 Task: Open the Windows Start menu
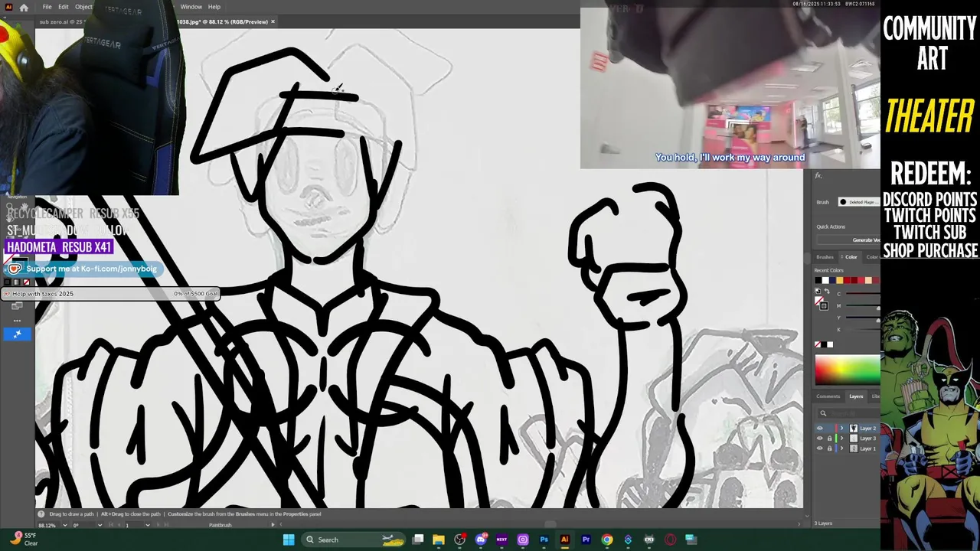tap(289, 540)
